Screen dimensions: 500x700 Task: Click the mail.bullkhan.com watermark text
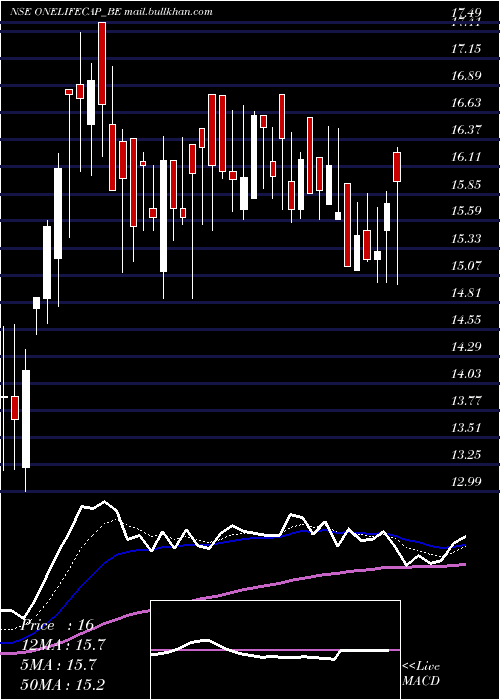(x=168, y=12)
